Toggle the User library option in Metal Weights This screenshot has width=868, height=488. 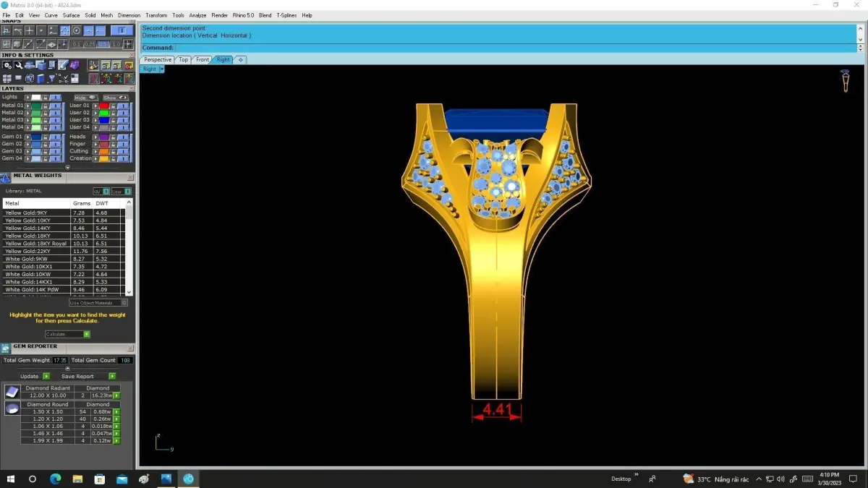[122, 192]
